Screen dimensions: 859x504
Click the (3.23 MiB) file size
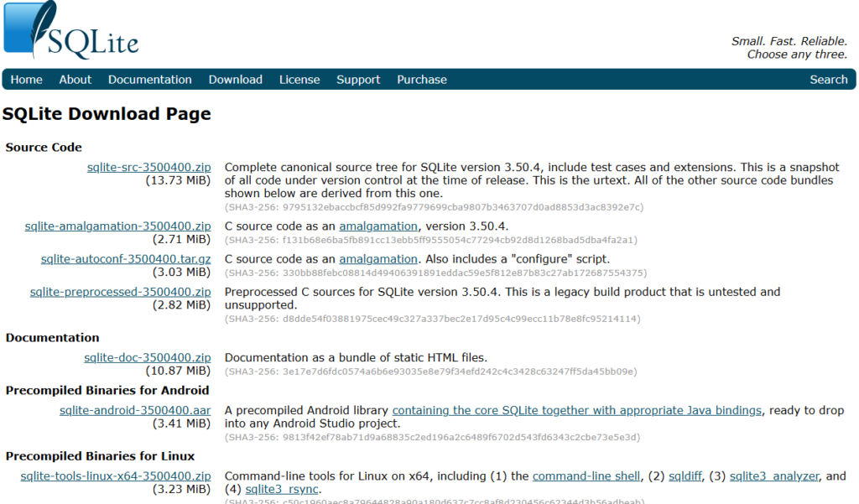click(x=181, y=489)
